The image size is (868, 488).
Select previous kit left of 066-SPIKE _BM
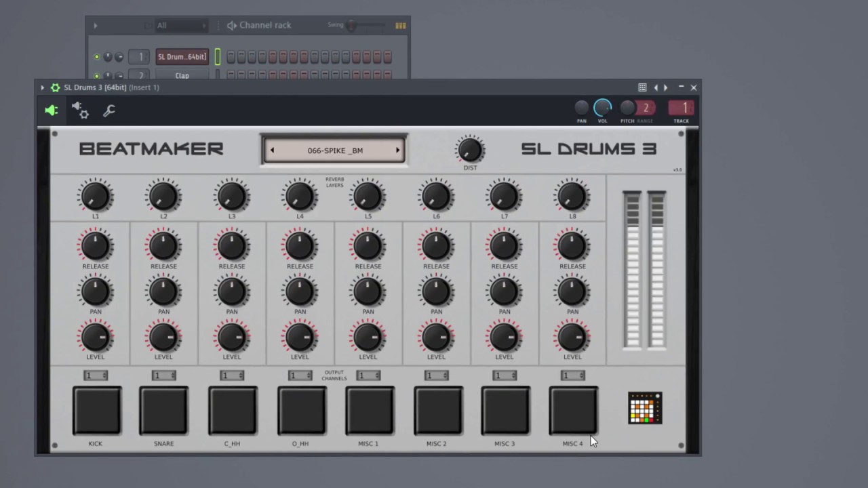point(272,150)
